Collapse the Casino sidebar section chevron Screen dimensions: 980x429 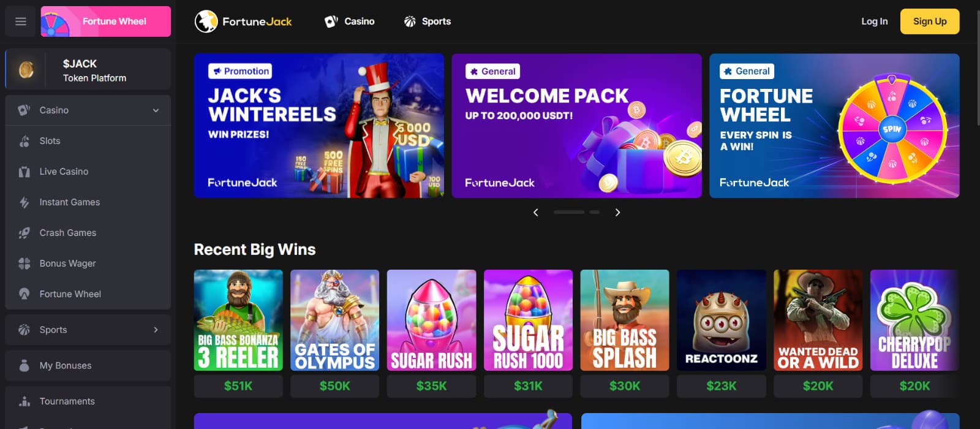click(x=156, y=110)
